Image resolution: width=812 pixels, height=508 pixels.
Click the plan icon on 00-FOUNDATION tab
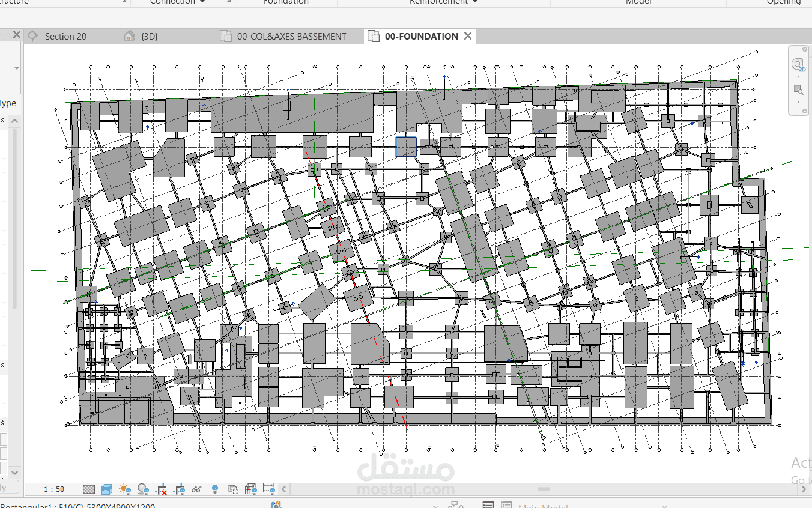pos(373,36)
